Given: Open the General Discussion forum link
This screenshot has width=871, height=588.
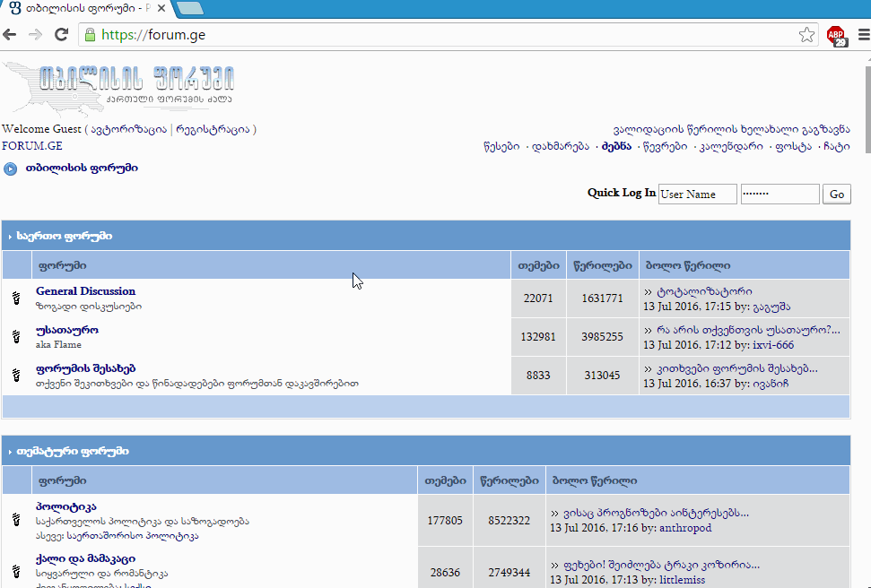Looking at the screenshot, I should click(x=85, y=291).
